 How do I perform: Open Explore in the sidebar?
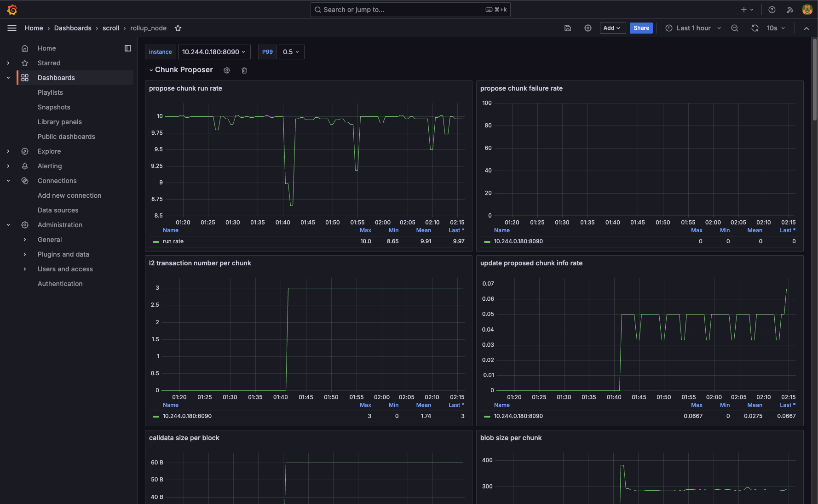tap(49, 151)
